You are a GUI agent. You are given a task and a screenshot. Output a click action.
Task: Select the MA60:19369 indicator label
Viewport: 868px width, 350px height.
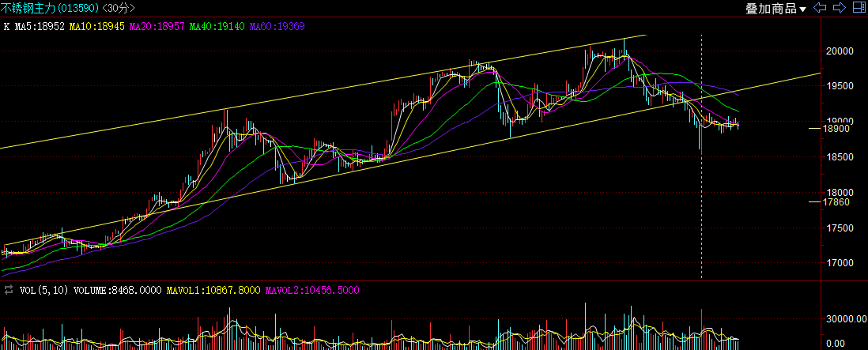pyautogui.click(x=277, y=26)
